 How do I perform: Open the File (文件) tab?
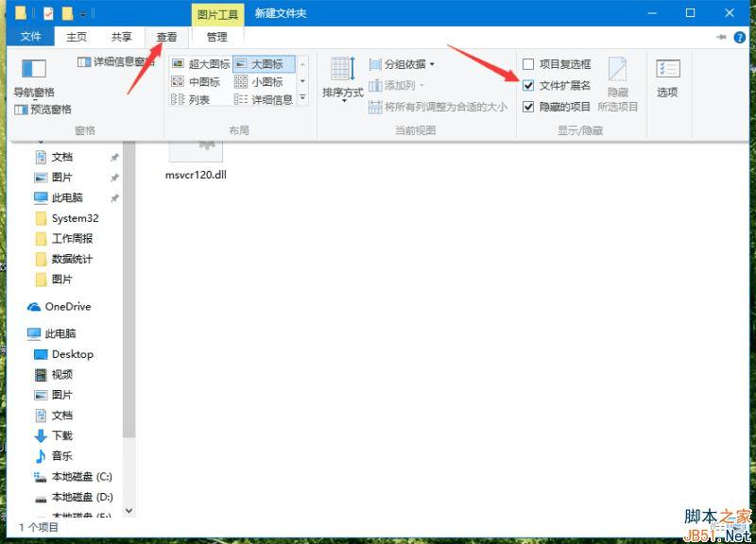pyautogui.click(x=31, y=37)
